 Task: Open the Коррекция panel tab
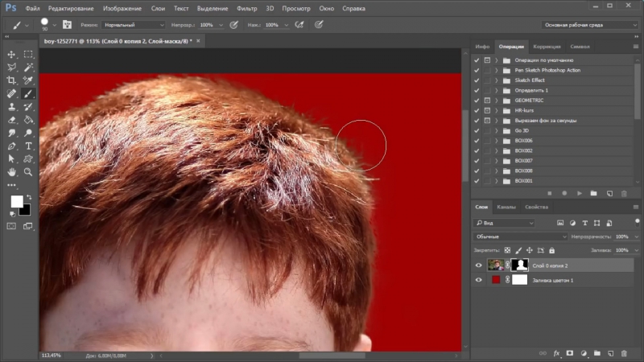(547, 47)
